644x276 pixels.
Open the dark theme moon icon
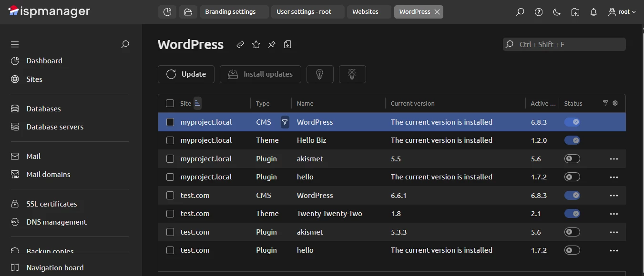[556, 12]
